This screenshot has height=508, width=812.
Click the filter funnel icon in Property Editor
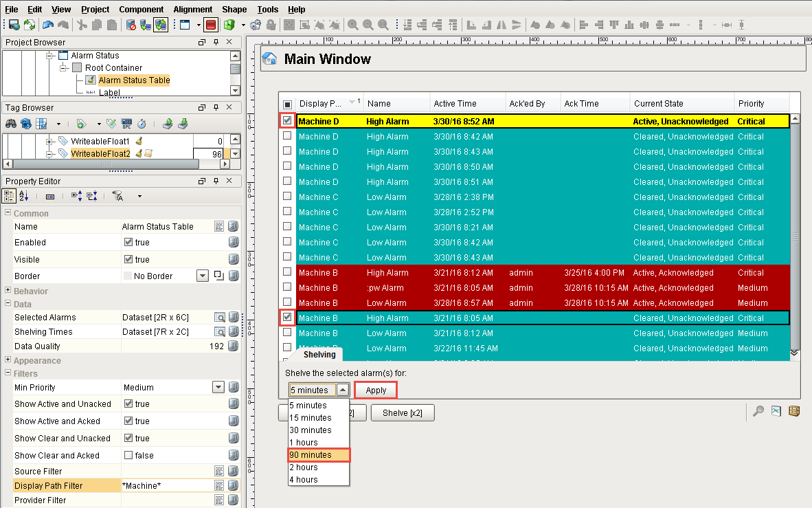coord(117,197)
